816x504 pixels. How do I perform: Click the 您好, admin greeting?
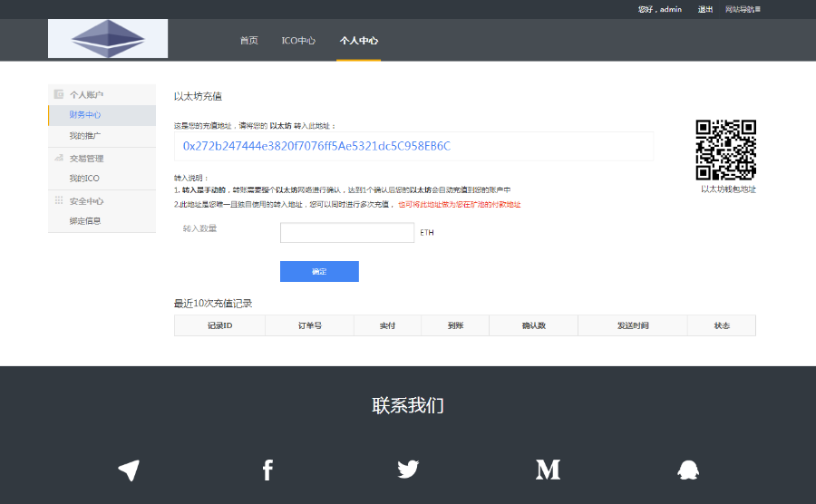pos(660,9)
